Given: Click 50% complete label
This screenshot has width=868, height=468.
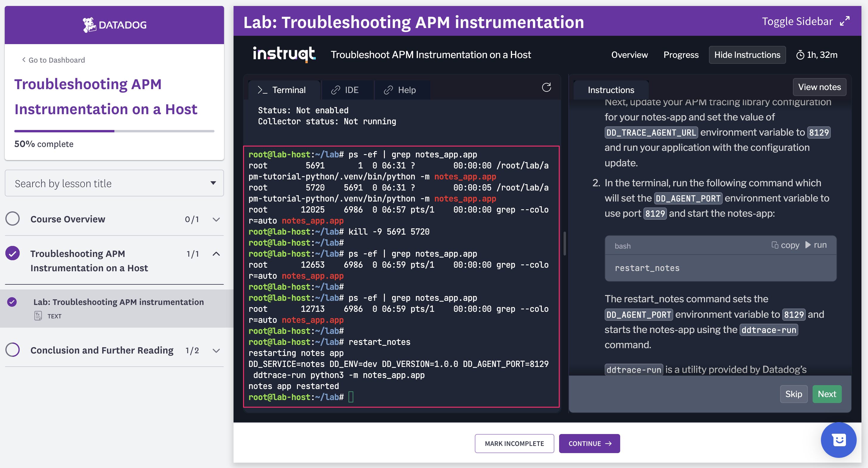Looking at the screenshot, I should 44,144.
